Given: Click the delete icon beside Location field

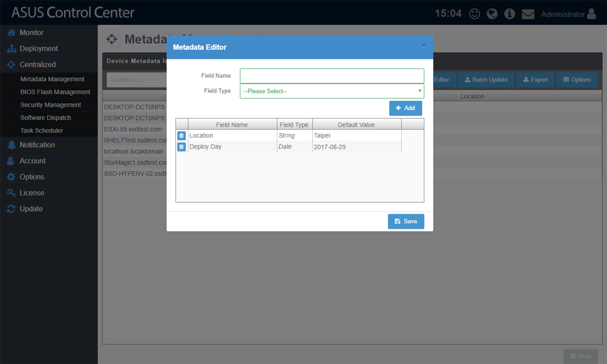Looking at the screenshot, I should coord(181,135).
